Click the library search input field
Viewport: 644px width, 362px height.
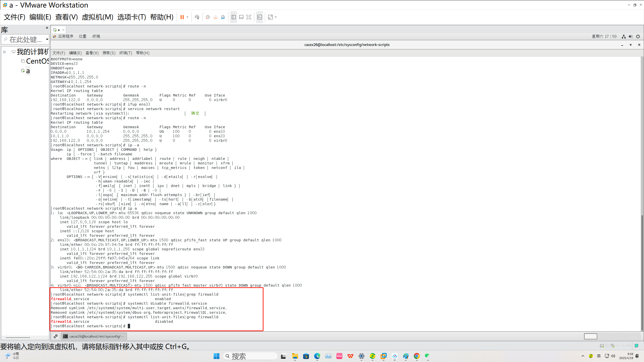pos(25,39)
